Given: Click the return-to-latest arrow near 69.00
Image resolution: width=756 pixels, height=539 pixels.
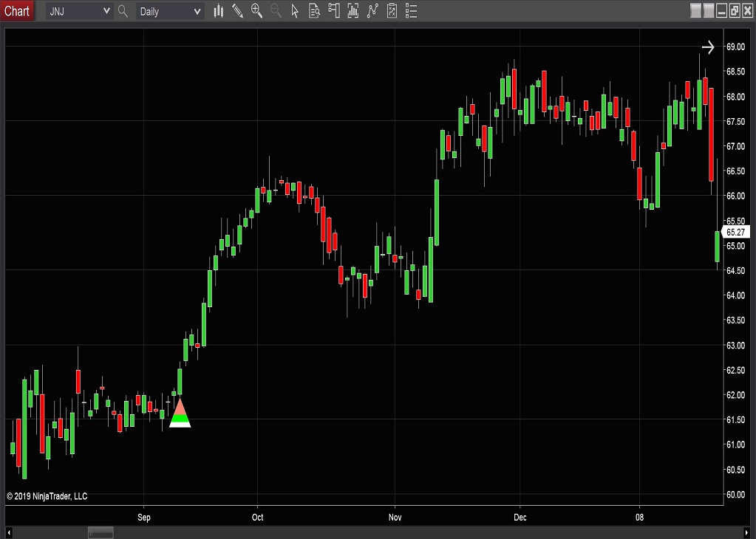Looking at the screenshot, I should [708, 47].
